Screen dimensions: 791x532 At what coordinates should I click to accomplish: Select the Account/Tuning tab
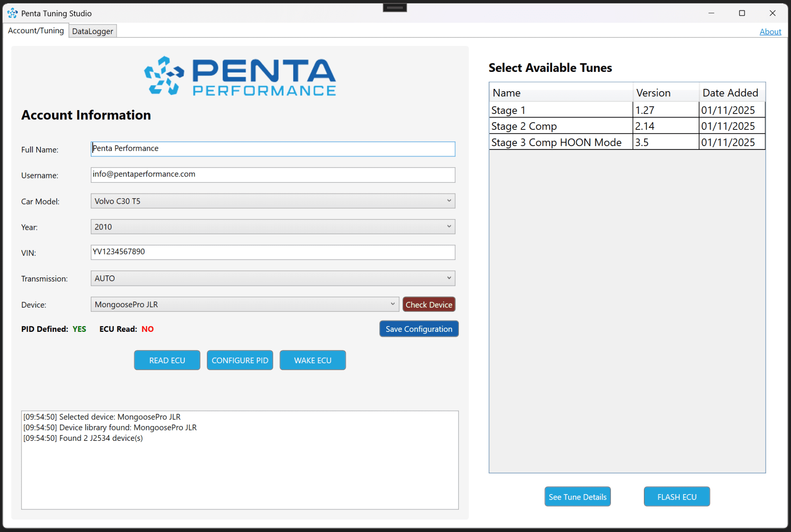(36, 30)
